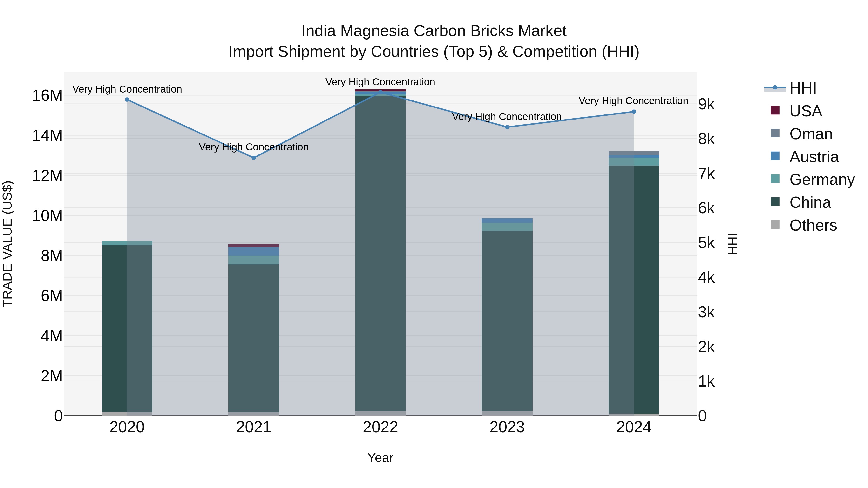
Task: Click the 2024 x-axis year label
Action: pyautogui.click(x=634, y=427)
